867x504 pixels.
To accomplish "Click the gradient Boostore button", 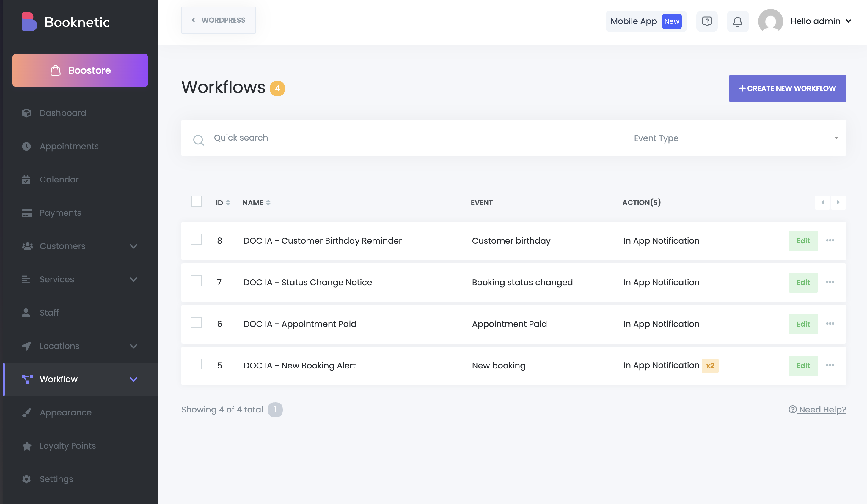I will pos(80,70).
